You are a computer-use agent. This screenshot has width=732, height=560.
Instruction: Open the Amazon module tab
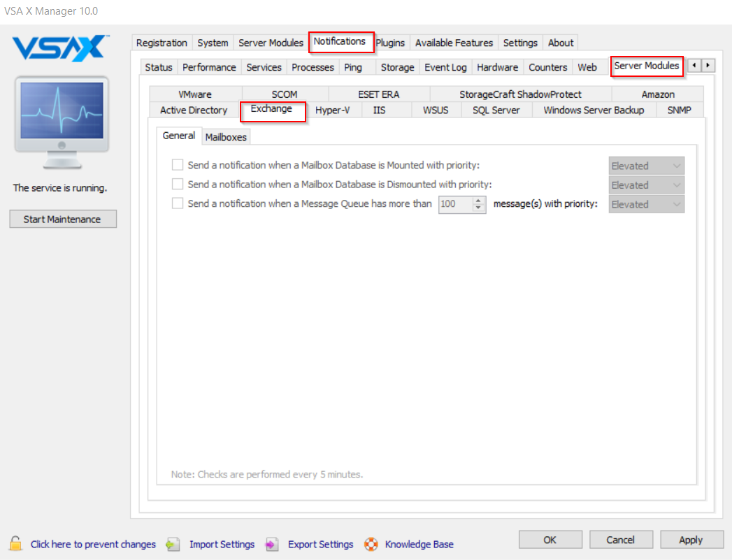(x=658, y=94)
